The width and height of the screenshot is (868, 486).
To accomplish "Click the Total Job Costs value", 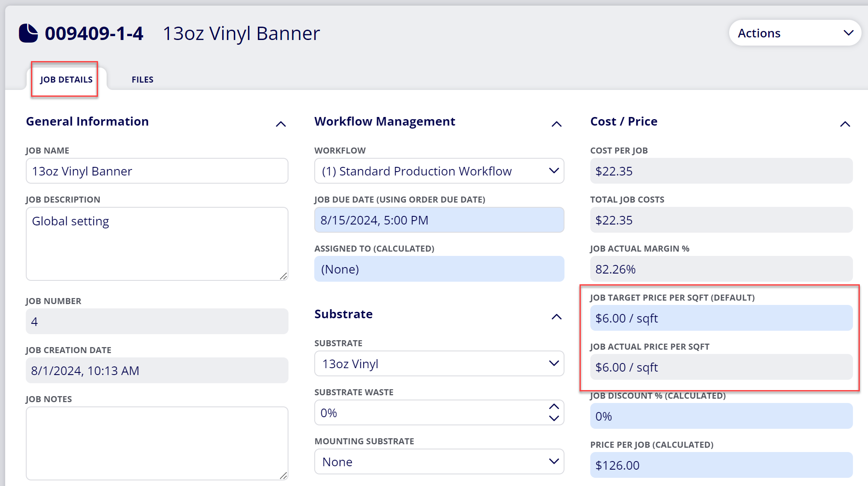I will coord(721,220).
